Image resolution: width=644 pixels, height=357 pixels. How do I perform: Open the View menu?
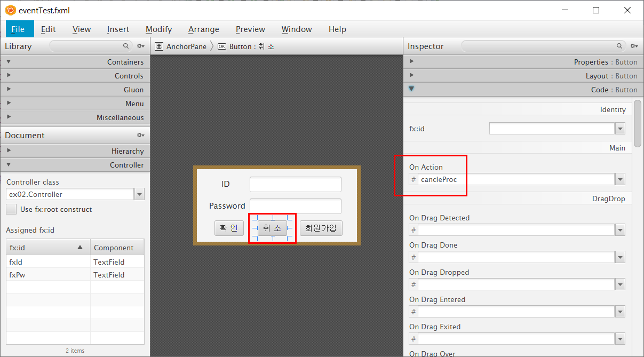pos(82,29)
